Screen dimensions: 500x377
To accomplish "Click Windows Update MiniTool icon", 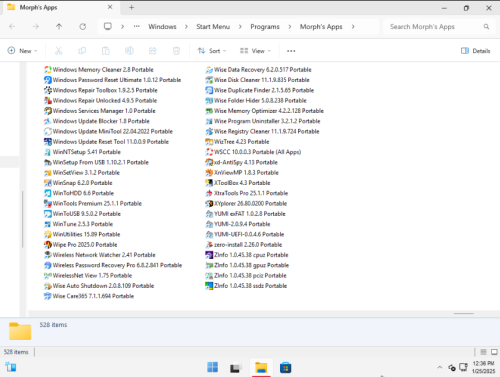I will (x=48, y=132).
